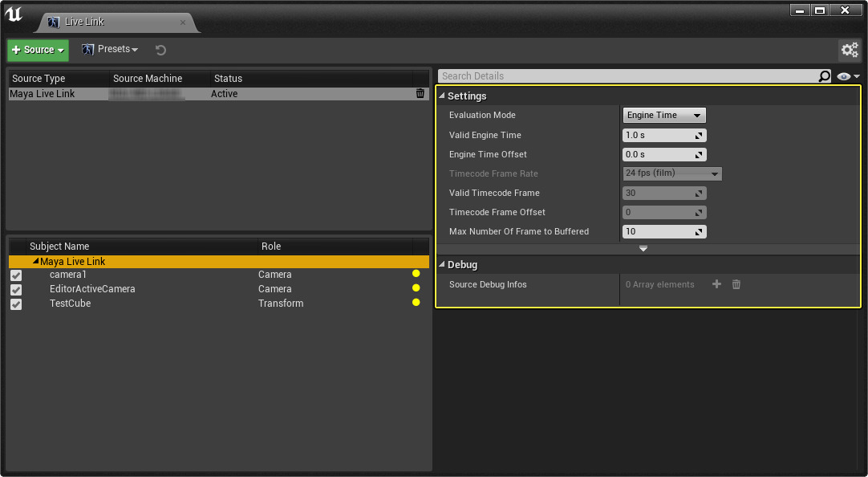The image size is (868, 477).
Task: Toggle the camera1 subject checkbox
Action: point(16,275)
